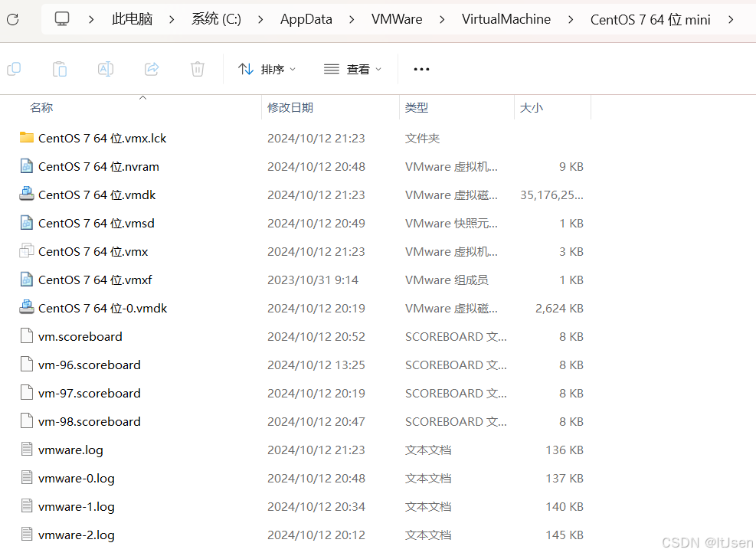Viewport: 756px width, 556px height.
Task: Select text document icon of vmware-0.log
Action: pos(27,478)
